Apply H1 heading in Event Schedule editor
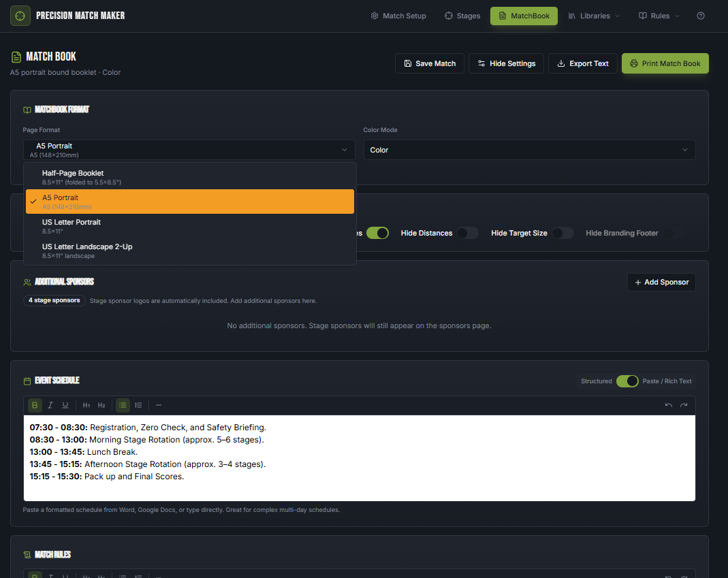 pyautogui.click(x=86, y=405)
